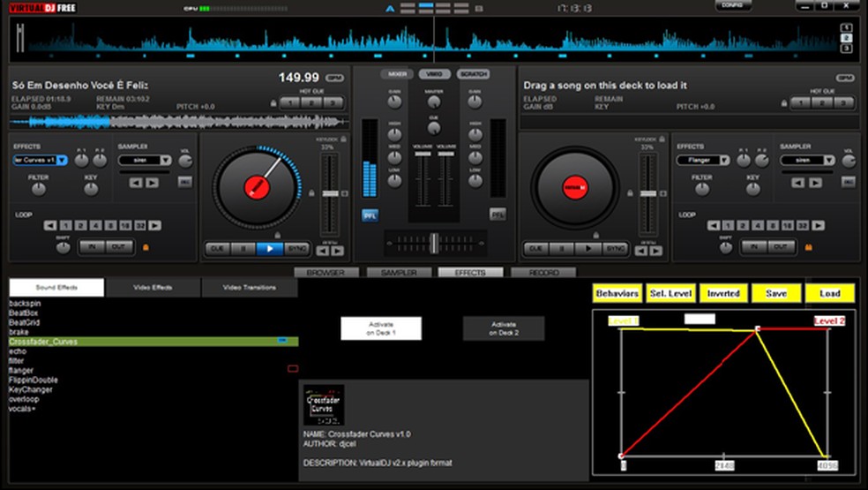Viewport: 868px width, 490px height.
Task: Play the track on deck 1
Action: click(270, 249)
